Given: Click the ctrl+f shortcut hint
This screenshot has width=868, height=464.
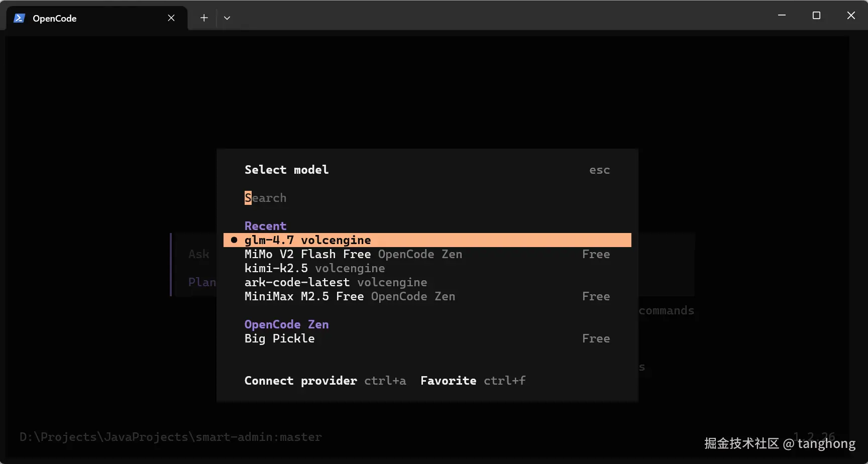Looking at the screenshot, I should click(505, 381).
